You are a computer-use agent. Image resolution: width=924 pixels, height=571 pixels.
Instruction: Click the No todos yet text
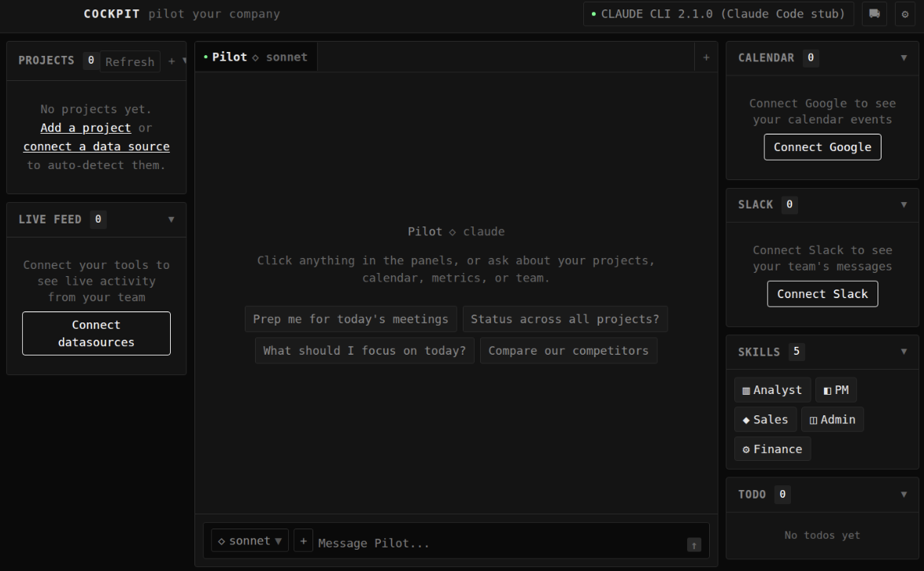tap(822, 535)
